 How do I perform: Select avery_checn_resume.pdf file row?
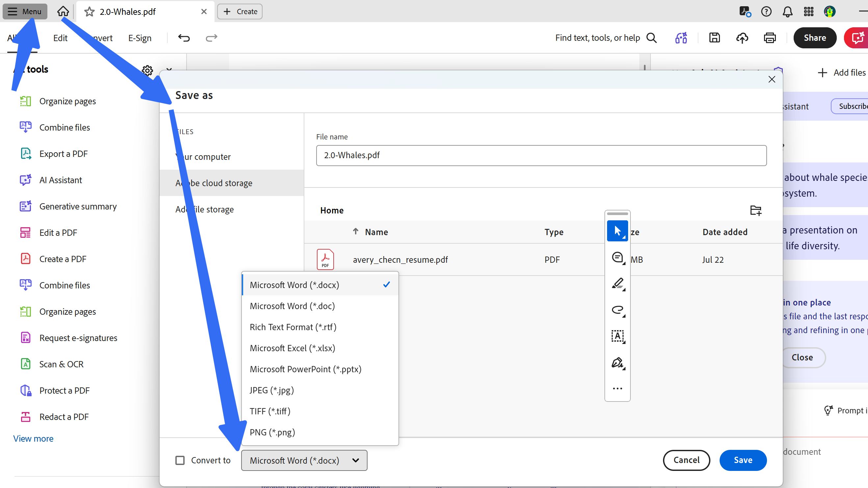point(543,259)
